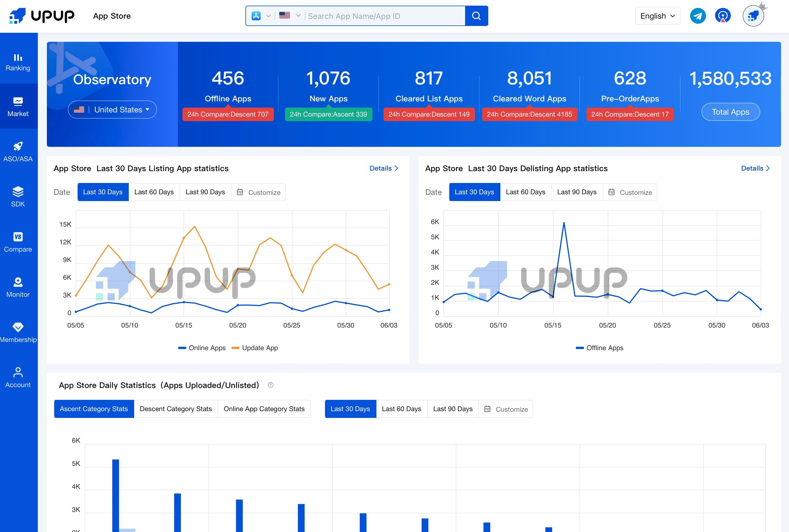Click the App Store platform icon in the search bar
Image resolution: width=789 pixels, height=532 pixels.
[x=256, y=16]
